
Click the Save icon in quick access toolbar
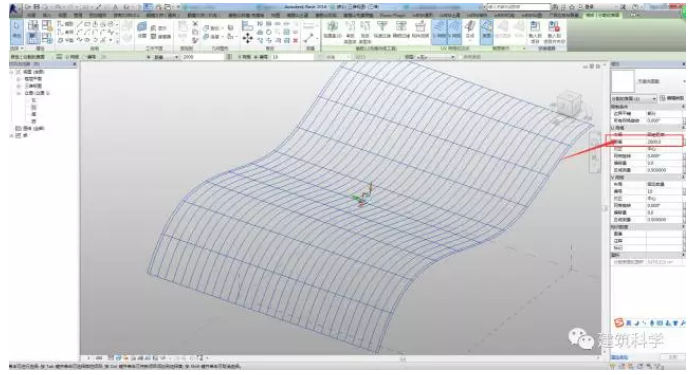[x=37, y=7]
